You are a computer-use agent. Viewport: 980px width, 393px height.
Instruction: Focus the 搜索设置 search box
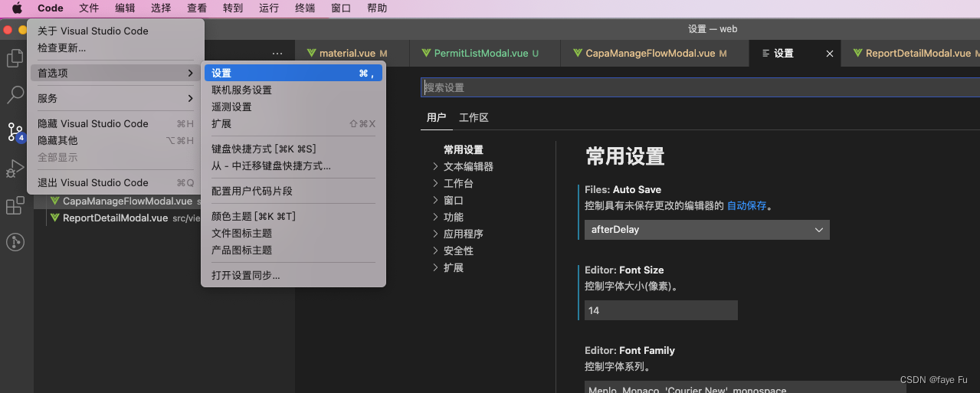700,87
